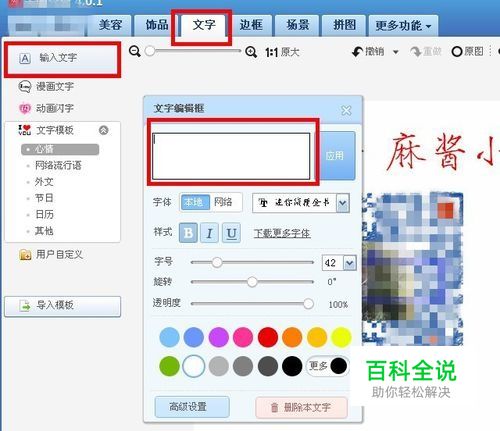500x431 pixels.
Task: Click the 高级设置 advanced settings button
Action: 192,407
